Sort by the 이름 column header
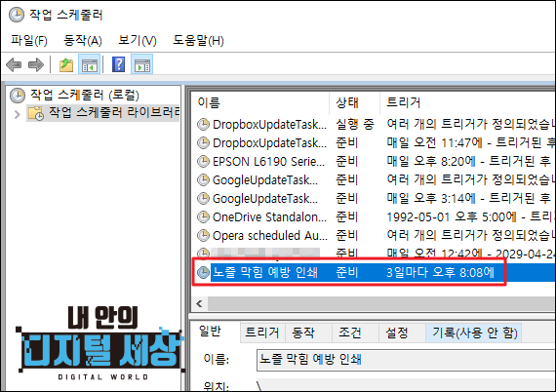This screenshot has width=556, height=392. [260, 102]
